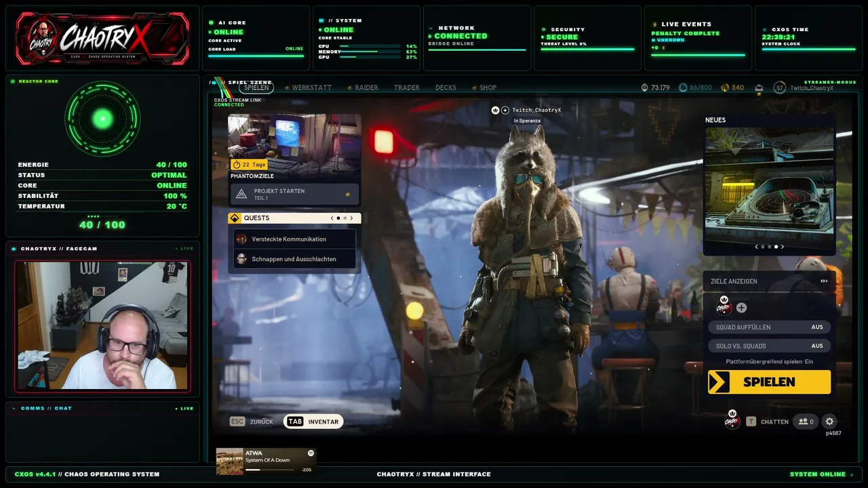The height and width of the screenshot is (488, 868).
Task: Click the Spotify icon on music widget
Action: (x=311, y=453)
